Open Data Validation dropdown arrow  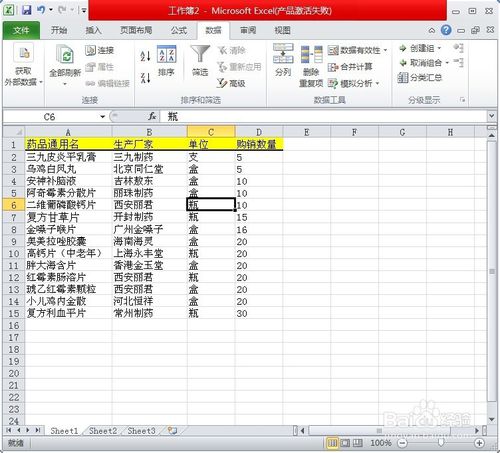385,50
